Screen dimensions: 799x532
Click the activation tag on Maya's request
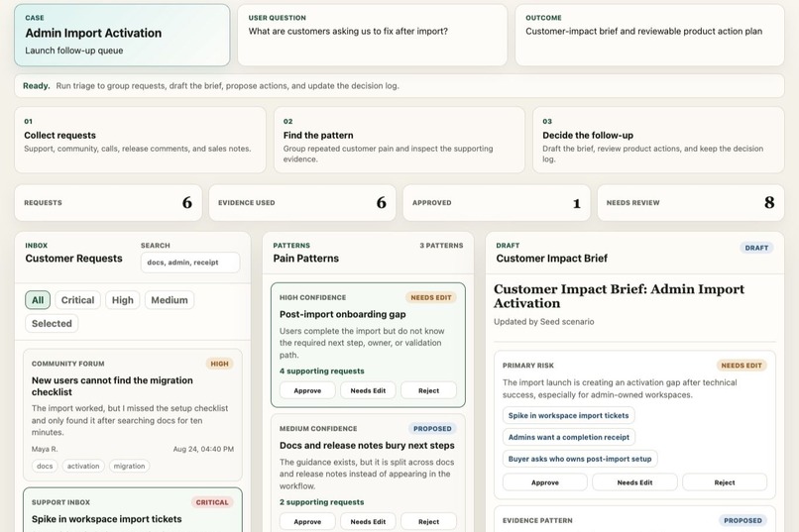click(x=83, y=466)
